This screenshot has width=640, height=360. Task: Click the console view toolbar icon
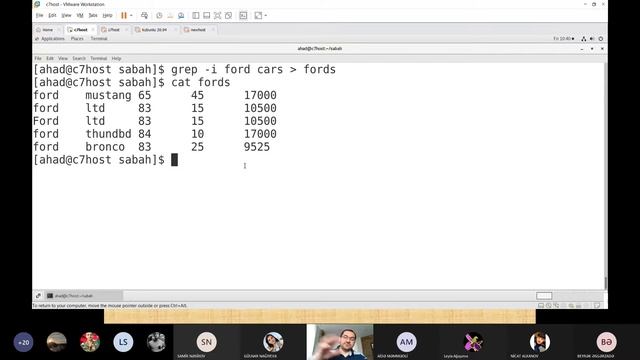(243, 16)
